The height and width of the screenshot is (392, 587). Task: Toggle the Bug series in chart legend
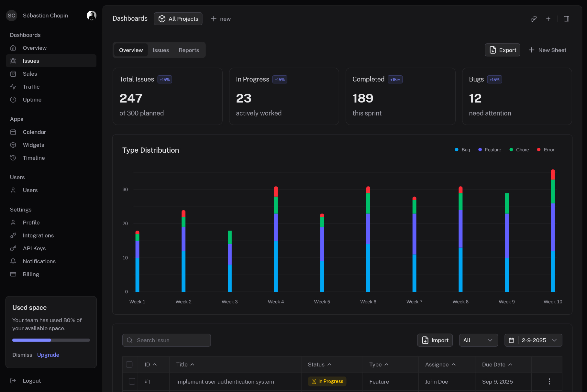coord(462,150)
